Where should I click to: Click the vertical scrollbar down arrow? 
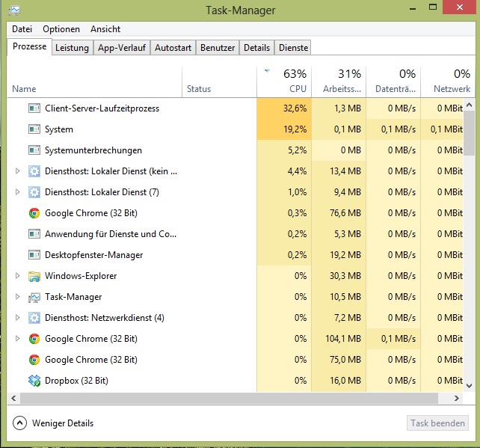[470, 386]
